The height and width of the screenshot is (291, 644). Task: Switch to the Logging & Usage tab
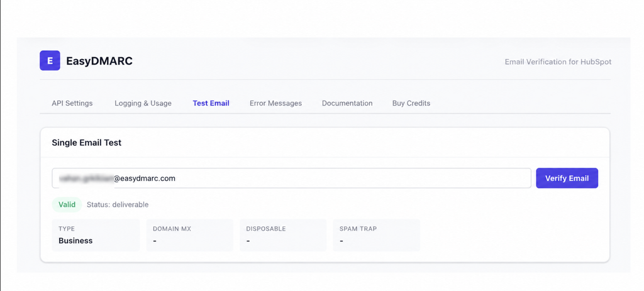click(x=143, y=104)
